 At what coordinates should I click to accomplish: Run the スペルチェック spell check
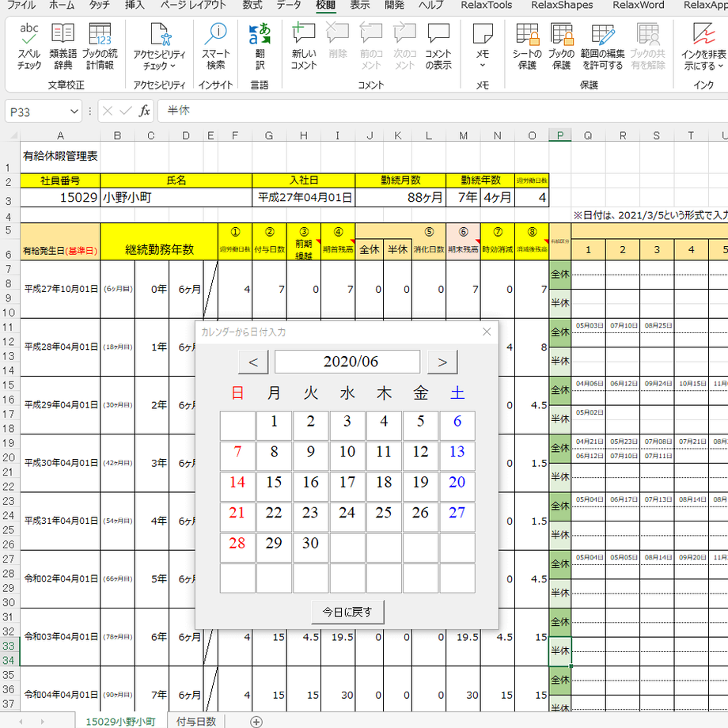28,47
